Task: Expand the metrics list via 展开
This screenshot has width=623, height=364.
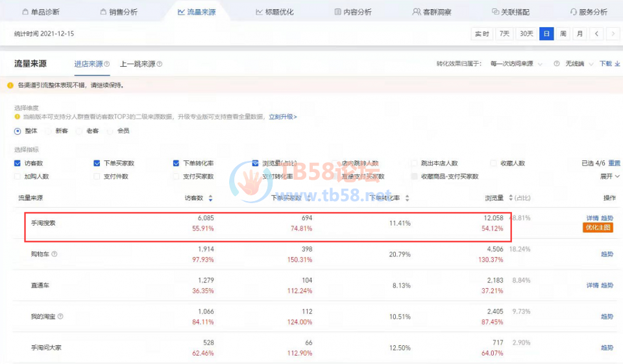Action: coord(609,176)
